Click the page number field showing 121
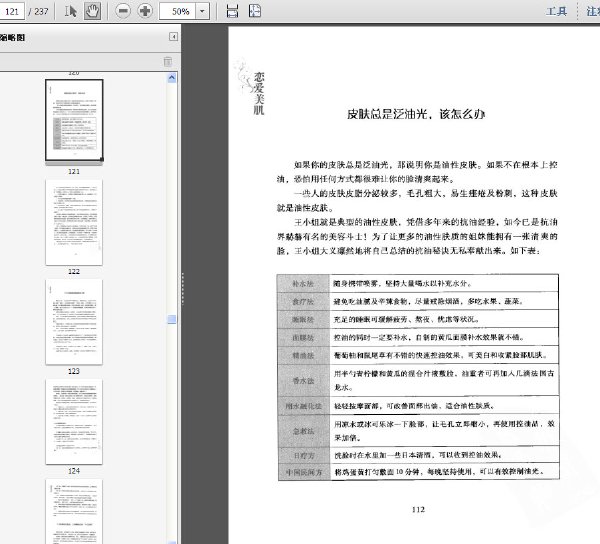This screenshot has height=544, width=600. coord(12,11)
